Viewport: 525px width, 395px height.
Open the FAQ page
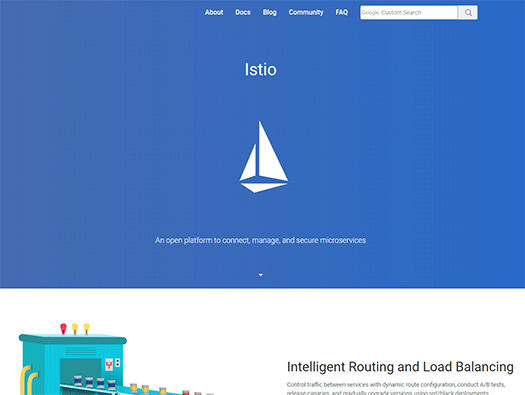[342, 12]
